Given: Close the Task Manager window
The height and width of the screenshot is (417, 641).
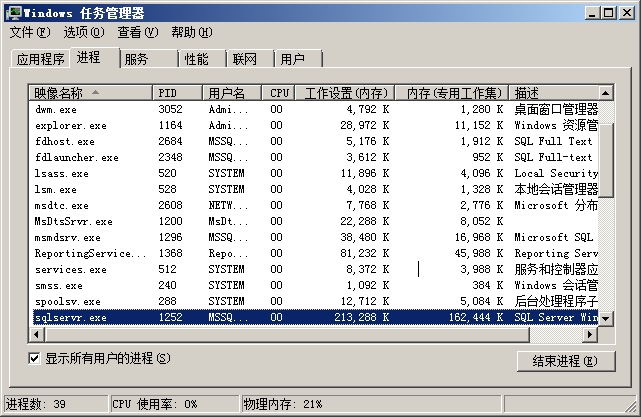Looking at the screenshot, I should pyautogui.click(x=626, y=13).
